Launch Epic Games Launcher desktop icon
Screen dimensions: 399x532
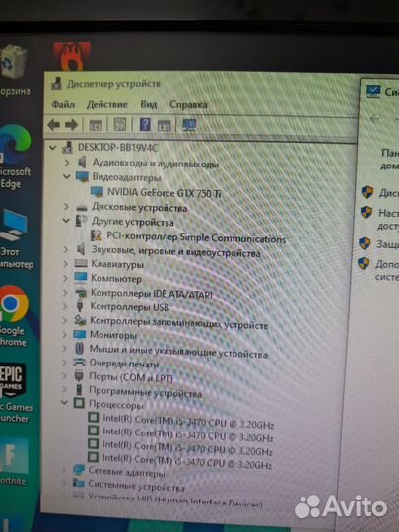click(15, 392)
